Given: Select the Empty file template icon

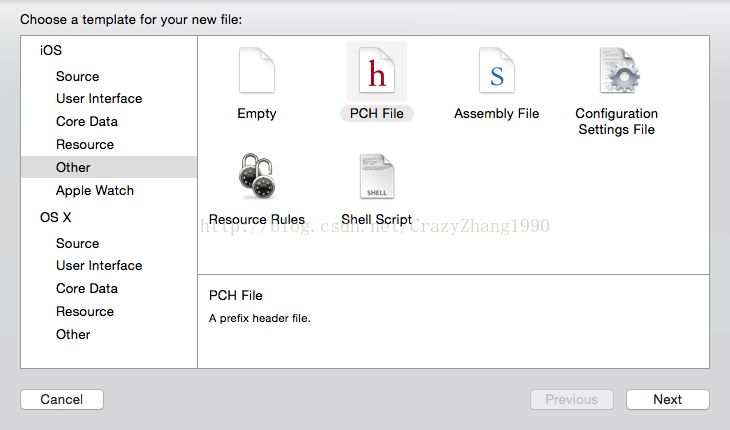Looking at the screenshot, I should (257, 70).
